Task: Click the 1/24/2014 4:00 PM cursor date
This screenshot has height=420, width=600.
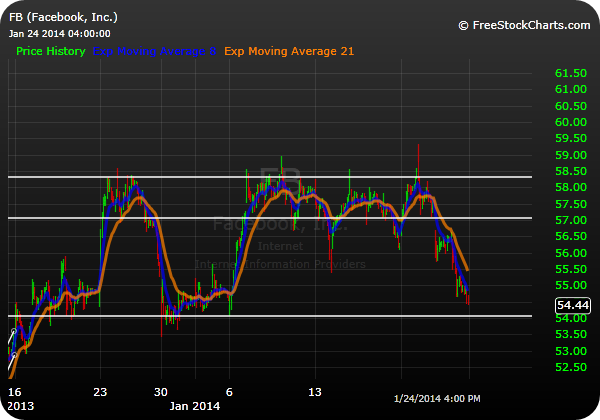Action: coord(437,399)
